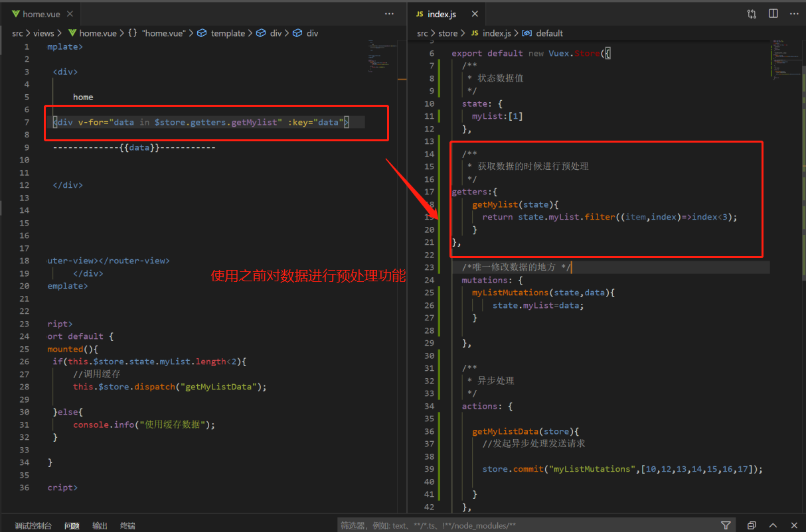The image size is (806, 532).
Task: Open more actions menu for home.vue editor
Action: (389, 13)
